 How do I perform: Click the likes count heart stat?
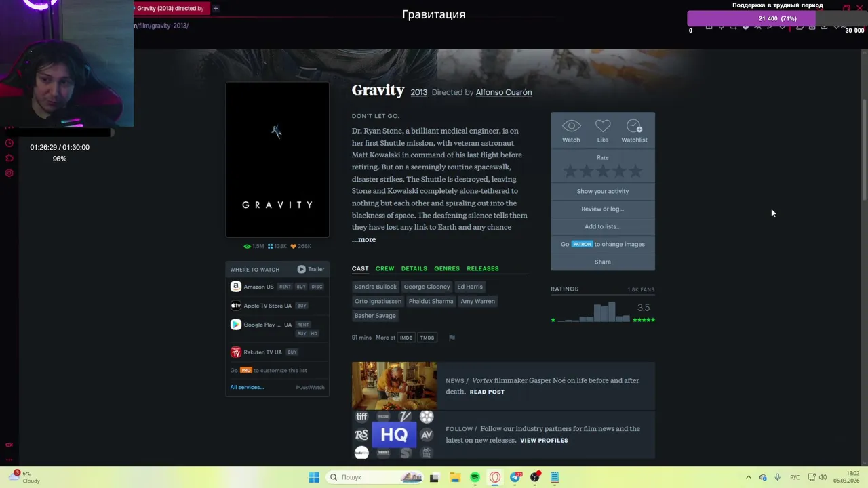300,247
